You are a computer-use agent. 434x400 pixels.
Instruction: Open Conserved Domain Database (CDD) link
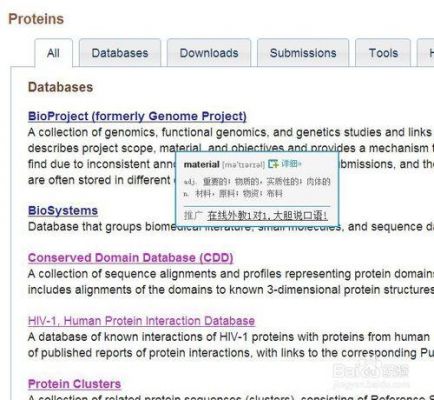tap(130, 257)
